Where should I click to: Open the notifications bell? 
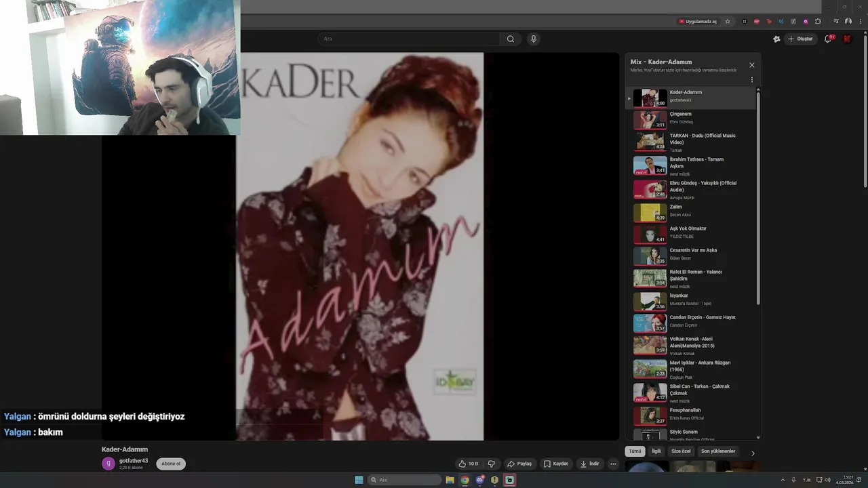[828, 39]
